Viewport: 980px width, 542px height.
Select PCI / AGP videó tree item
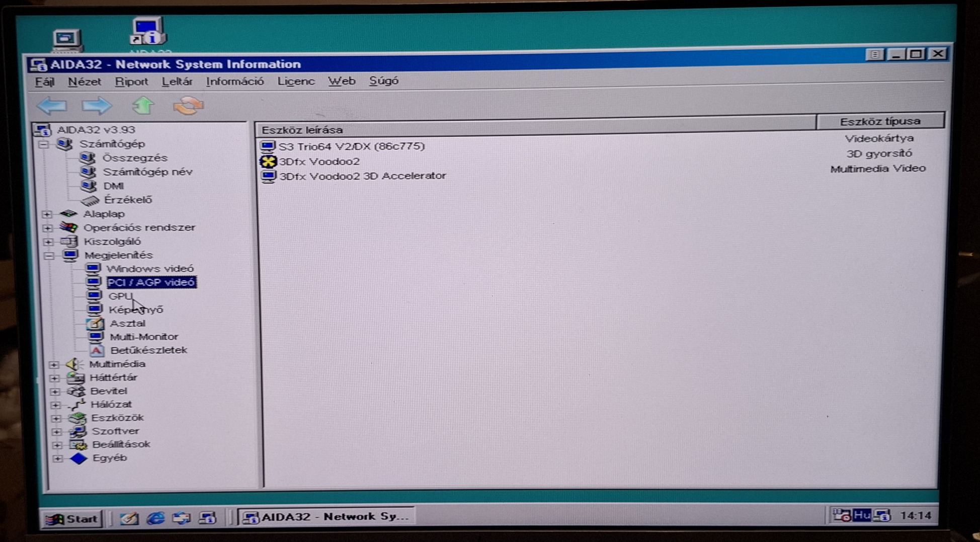coord(151,282)
